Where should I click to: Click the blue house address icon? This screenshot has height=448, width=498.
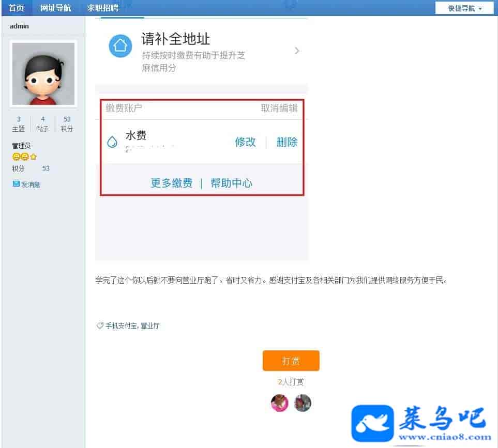point(120,46)
